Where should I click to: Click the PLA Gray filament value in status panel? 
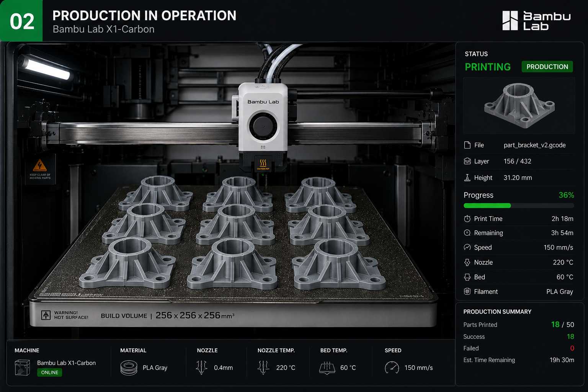pos(560,292)
